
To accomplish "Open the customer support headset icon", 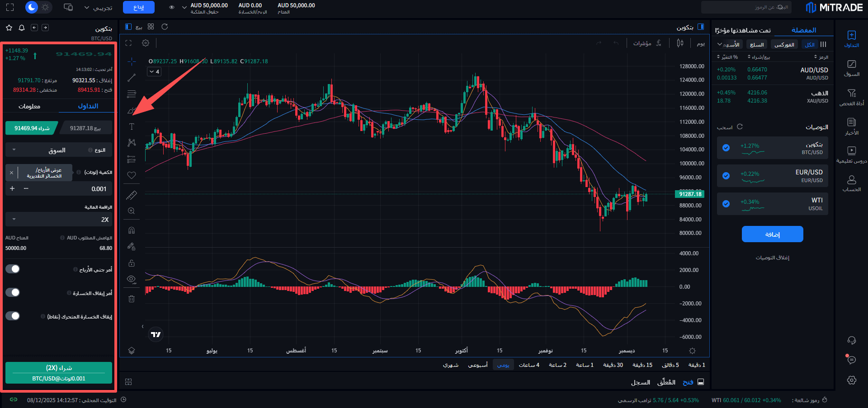I will (x=851, y=340).
